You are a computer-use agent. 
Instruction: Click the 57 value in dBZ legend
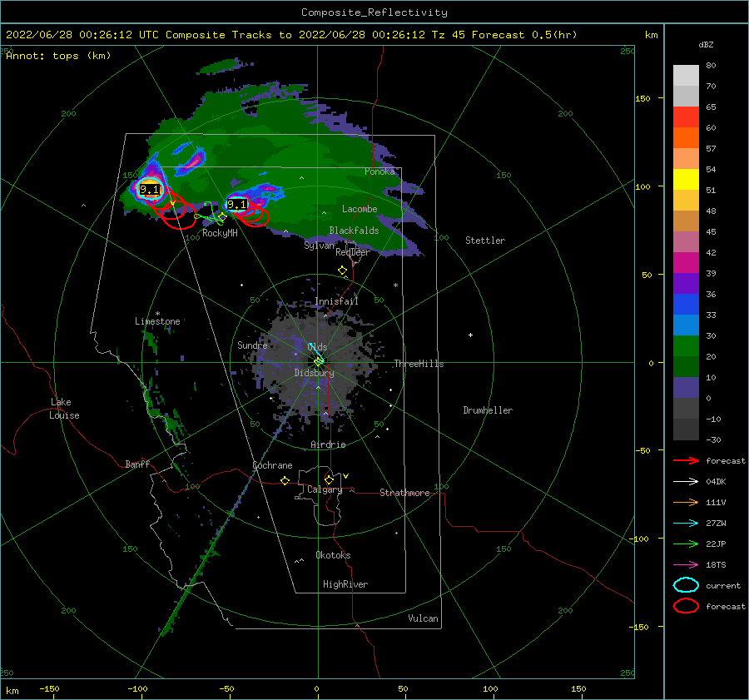[711, 149]
